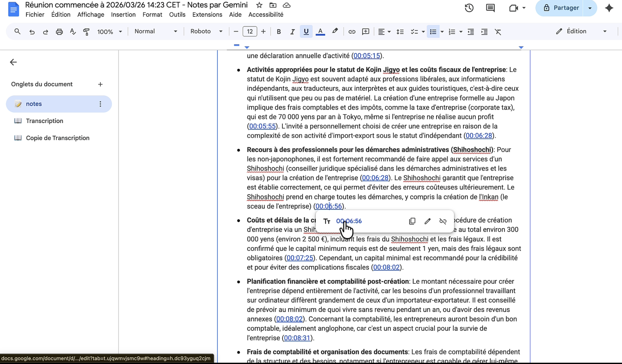This screenshot has height=364, width=622.
Task: Star the document title
Action: click(x=259, y=5)
